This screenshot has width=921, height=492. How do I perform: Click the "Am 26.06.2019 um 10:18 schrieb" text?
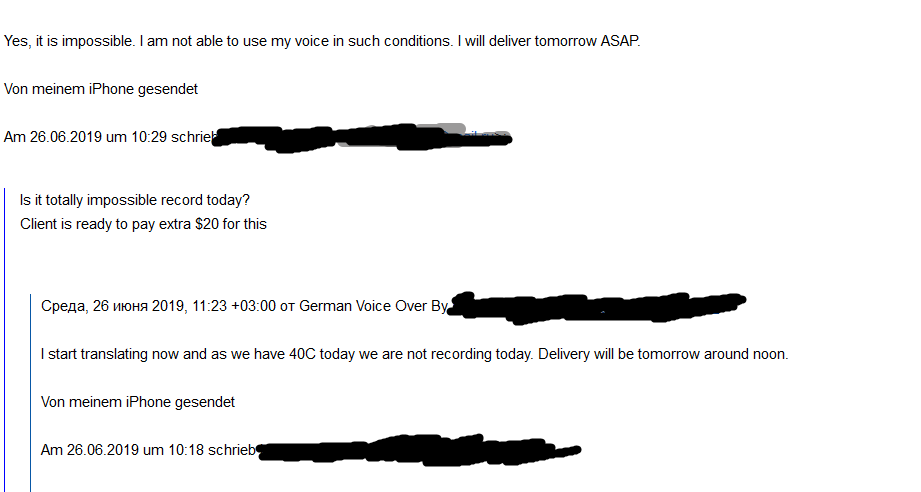coord(148,450)
